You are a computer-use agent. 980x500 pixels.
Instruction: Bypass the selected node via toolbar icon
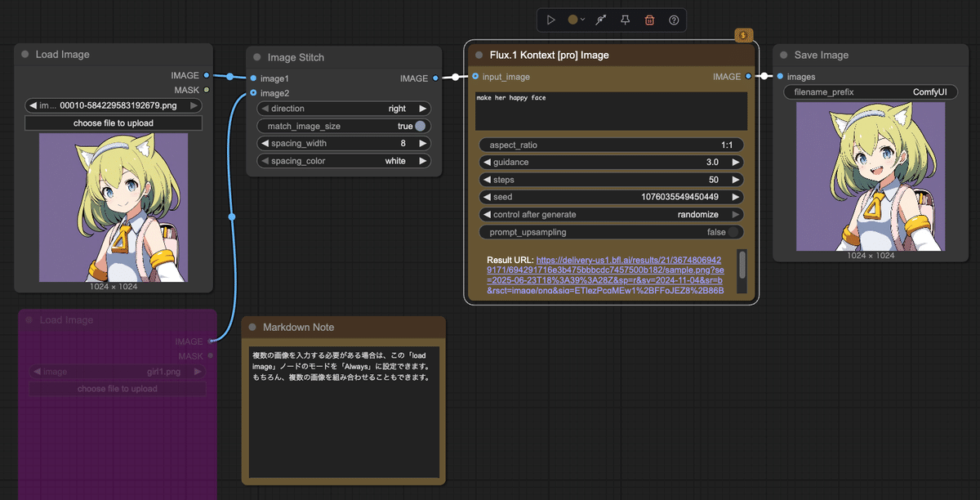[x=601, y=20]
